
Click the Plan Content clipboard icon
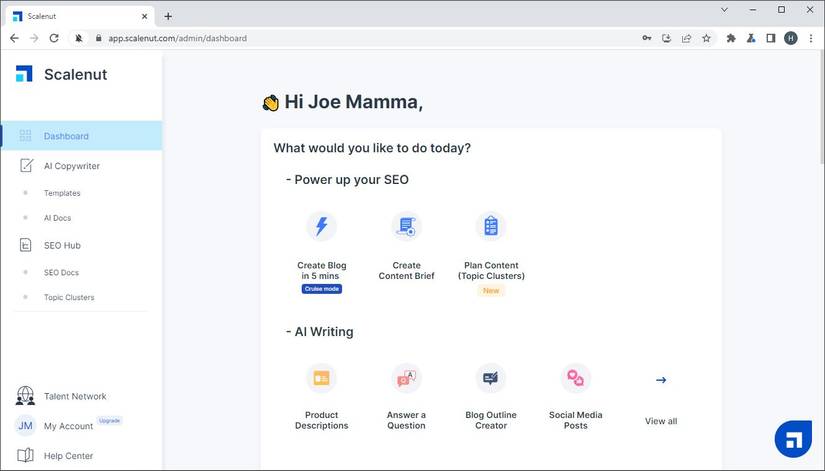coord(491,226)
